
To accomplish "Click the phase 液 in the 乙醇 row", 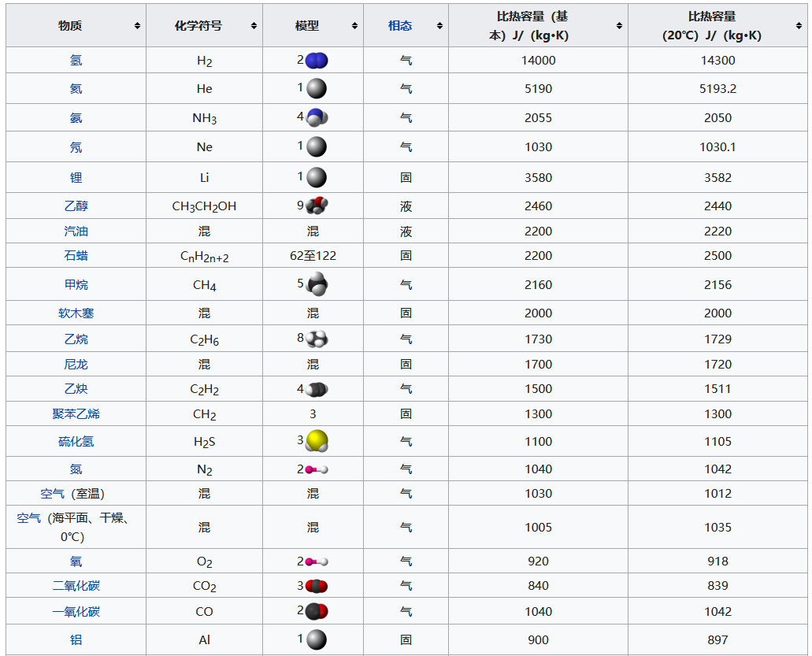I will (406, 206).
